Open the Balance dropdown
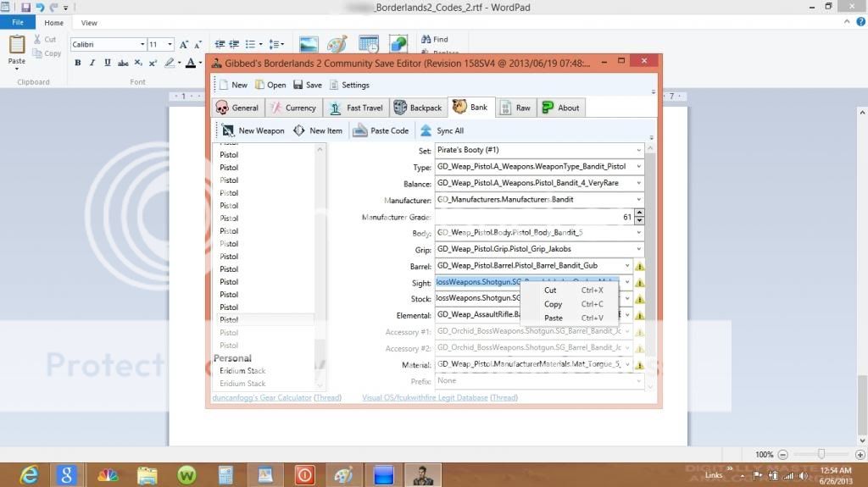Viewport: 868px width, 487px height. click(637, 184)
